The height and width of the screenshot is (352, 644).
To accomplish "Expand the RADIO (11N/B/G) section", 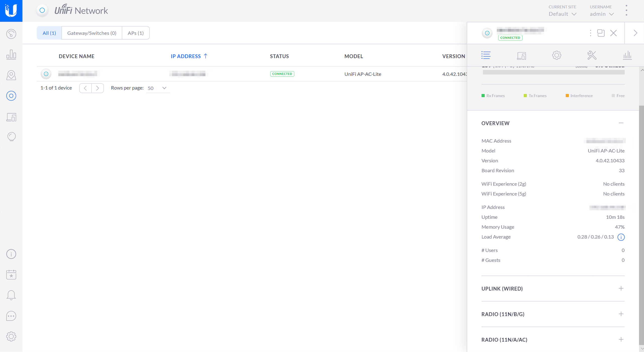I will [621, 314].
